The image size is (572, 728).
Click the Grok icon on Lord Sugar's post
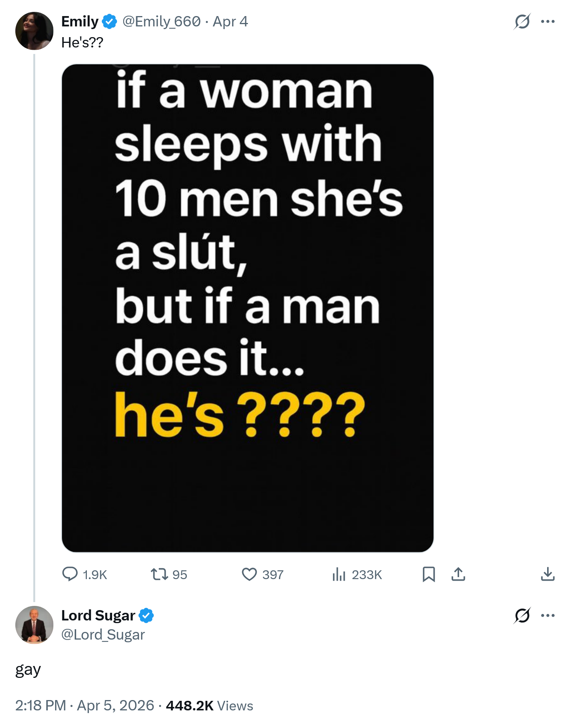(x=522, y=615)
